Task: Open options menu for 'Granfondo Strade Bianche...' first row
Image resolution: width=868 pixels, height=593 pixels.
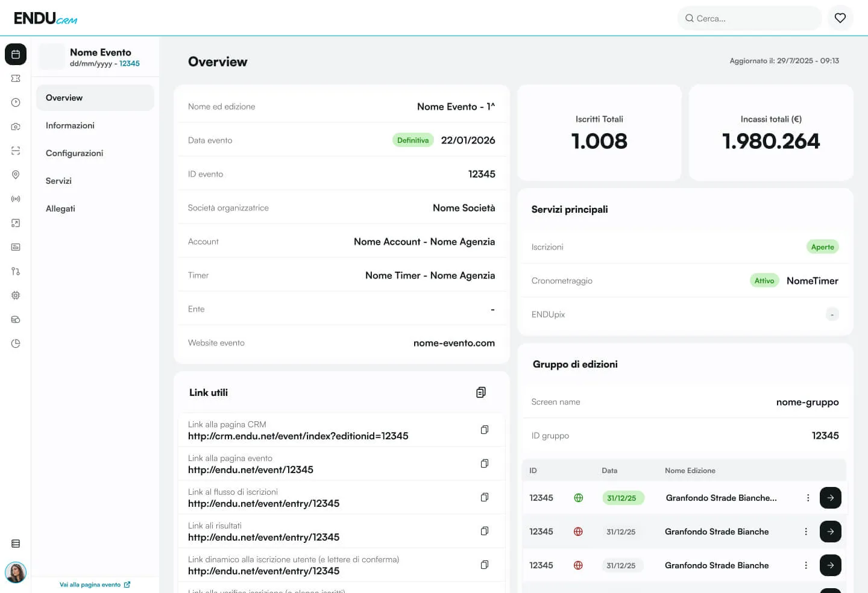Action: pyautogui.click(x=808, y=498)
